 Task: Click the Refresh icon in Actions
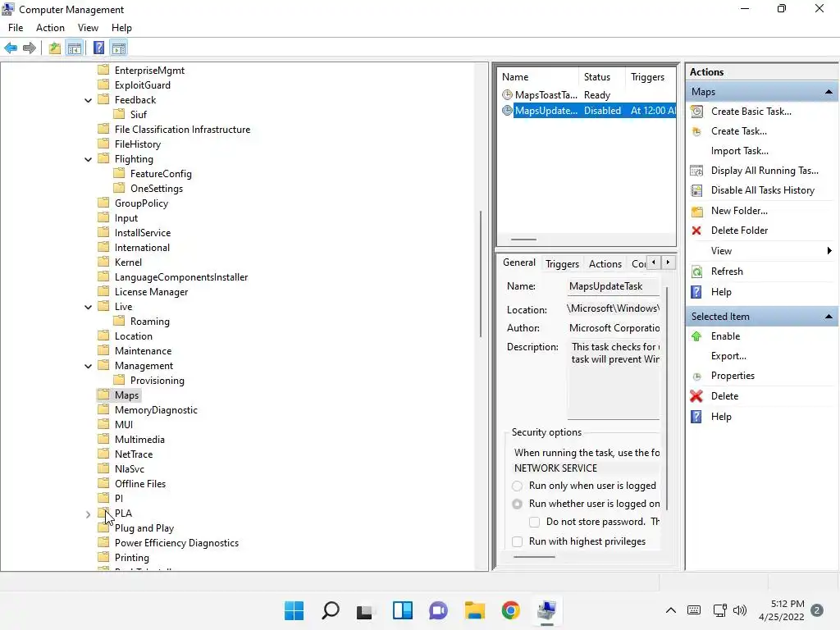click(x=696, y=272)
